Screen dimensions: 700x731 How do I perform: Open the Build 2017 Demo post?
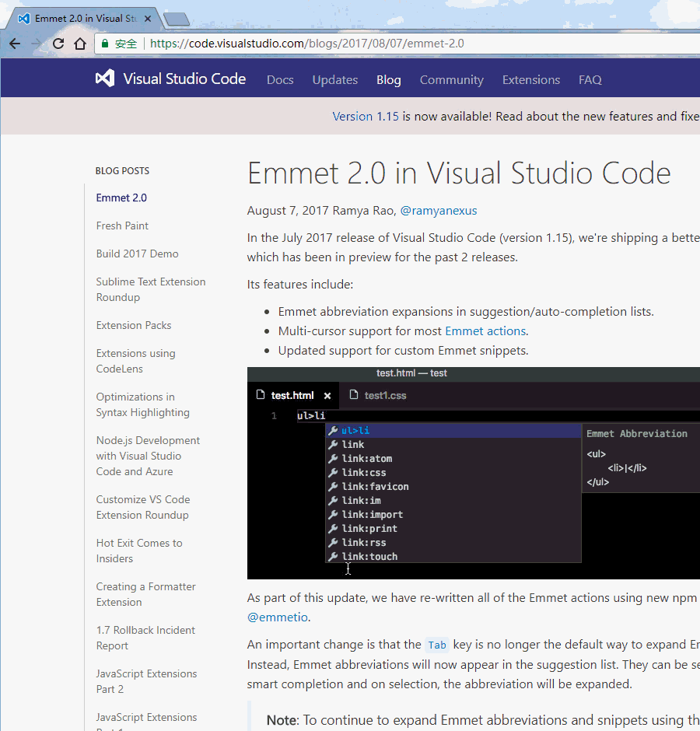pyautogui.click(x=137, y=254)
